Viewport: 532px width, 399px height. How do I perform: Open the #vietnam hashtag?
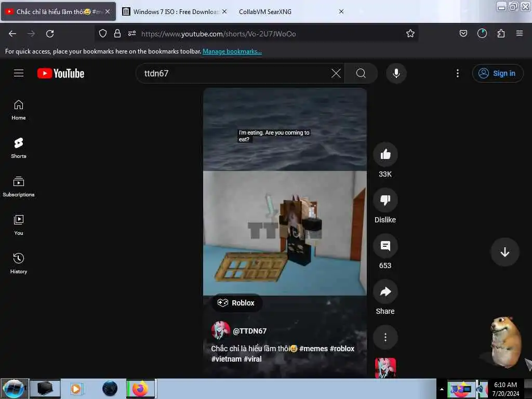pos(227,359)
